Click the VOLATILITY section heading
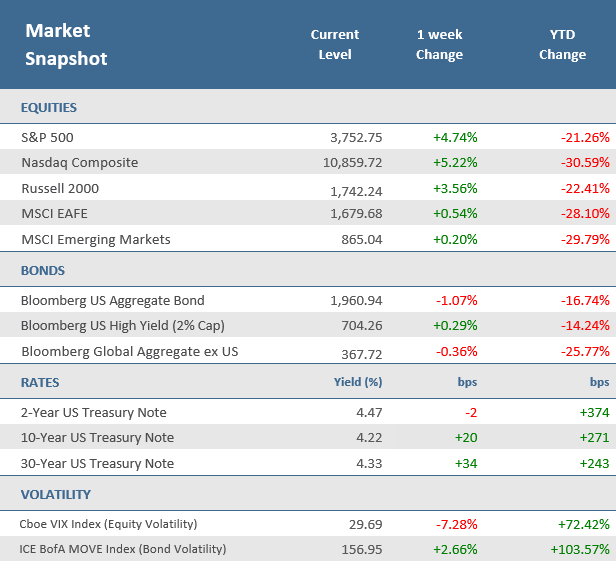Viewport: 616px width, 561px height. [x=55, y=495]
